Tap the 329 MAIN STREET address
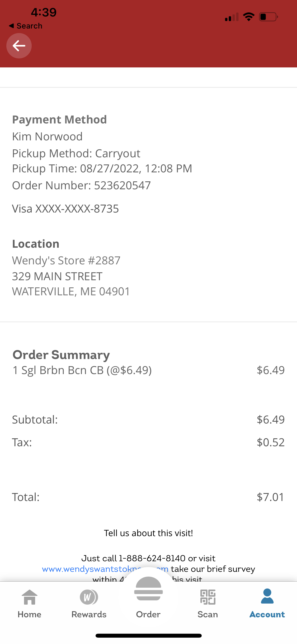This screenshot has width=297, height=644. [57, 276]
